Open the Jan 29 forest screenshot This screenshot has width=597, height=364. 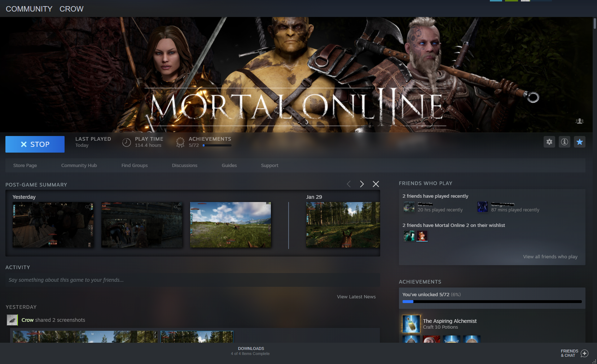343,225
